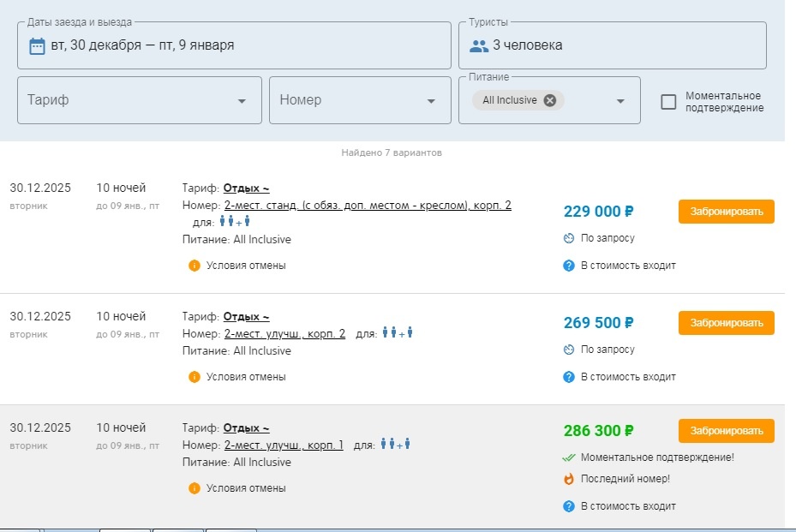Open Отдых tariff link in 229 000 ₽ offer
Image resolution: width=796 pixels, height=532 pixels.
(x=246, y=188)
